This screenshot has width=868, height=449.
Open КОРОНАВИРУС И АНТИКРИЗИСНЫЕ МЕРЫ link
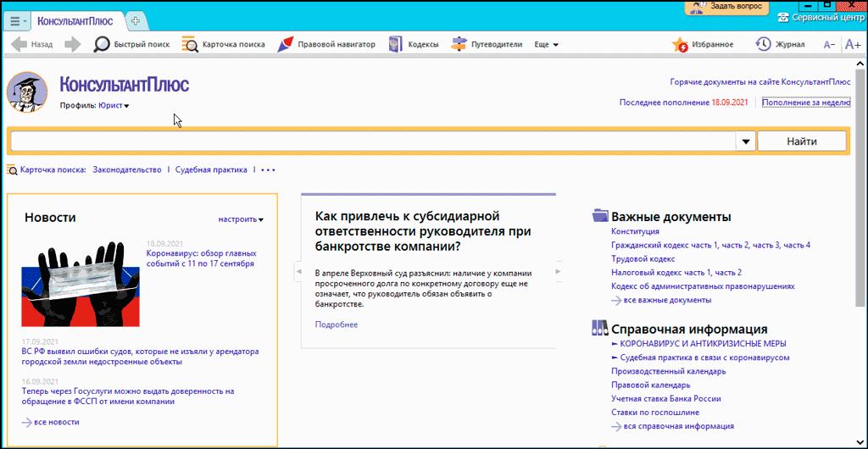[x=703, y=343]
